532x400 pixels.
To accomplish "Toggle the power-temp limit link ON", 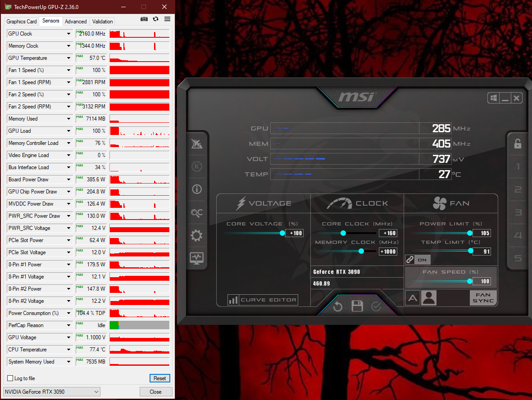I will pos(418,260).
